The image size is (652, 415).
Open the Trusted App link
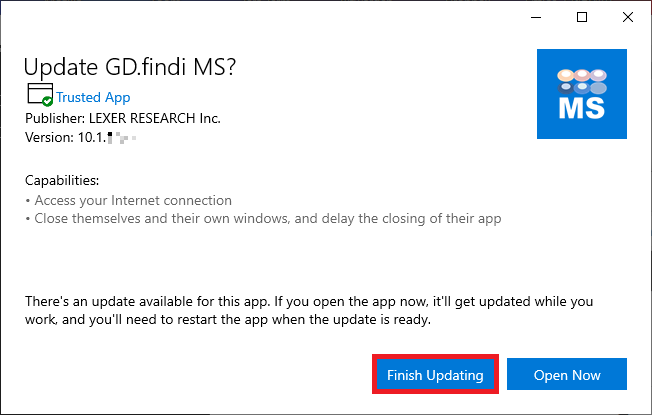click(x=93, y=97)
